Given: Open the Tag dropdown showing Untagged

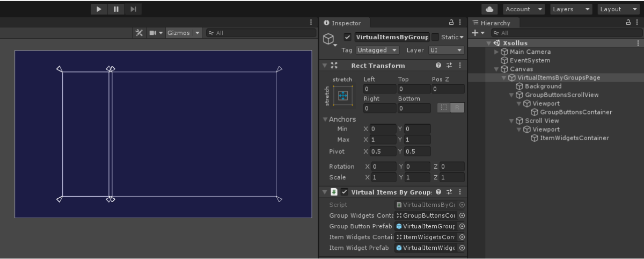Looking at the screenshot, I should (x=378, y=50).
